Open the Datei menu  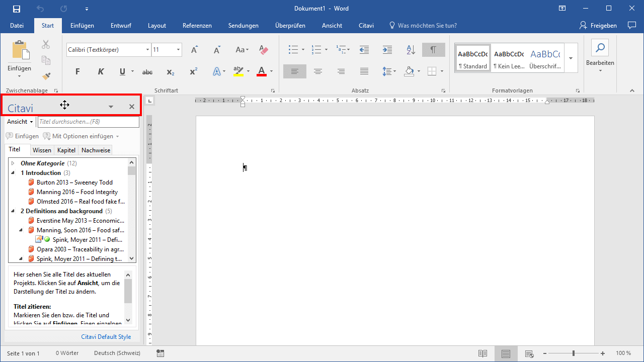coord(17,26)
